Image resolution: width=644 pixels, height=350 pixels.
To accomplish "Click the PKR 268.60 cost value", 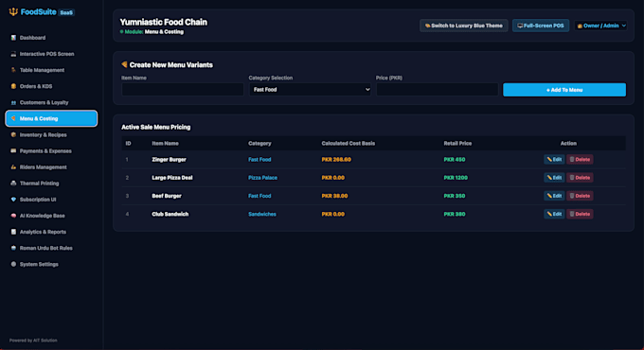I will coord(336,160).
